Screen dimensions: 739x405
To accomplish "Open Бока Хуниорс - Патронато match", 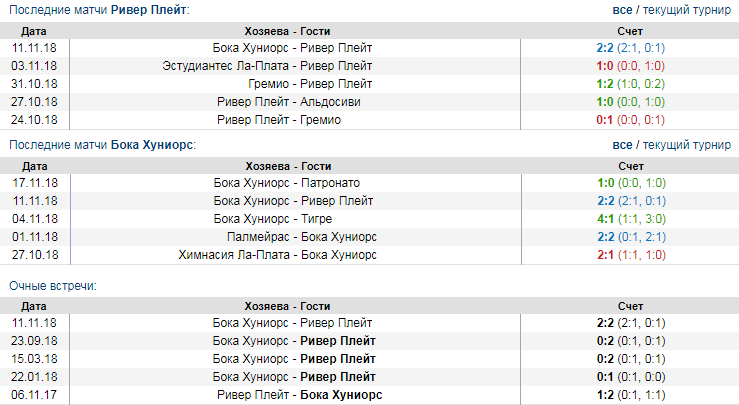I will click(x=287, y=182).
